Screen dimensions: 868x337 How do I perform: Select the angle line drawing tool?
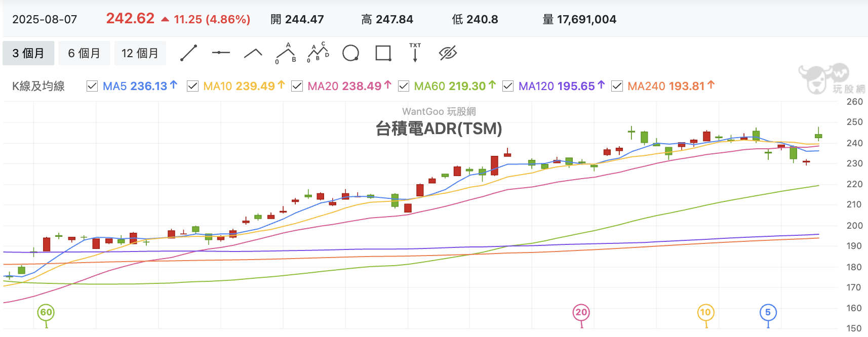click(x=253, y=53)
